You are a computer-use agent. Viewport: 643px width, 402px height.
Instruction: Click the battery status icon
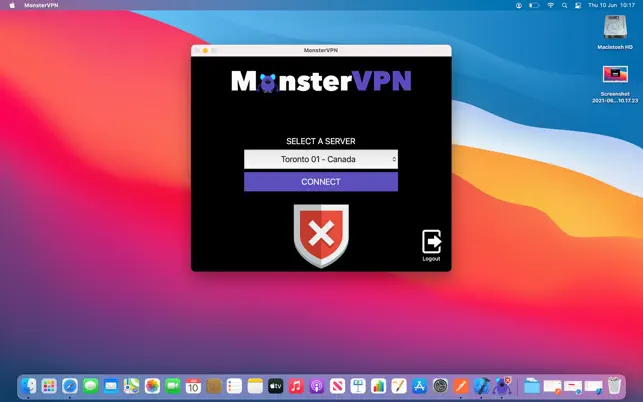[534, 5]
